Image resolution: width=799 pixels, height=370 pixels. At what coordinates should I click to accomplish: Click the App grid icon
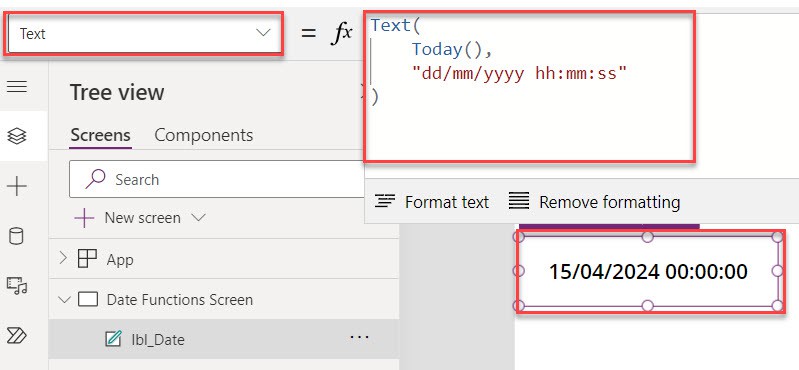(87, 259)
